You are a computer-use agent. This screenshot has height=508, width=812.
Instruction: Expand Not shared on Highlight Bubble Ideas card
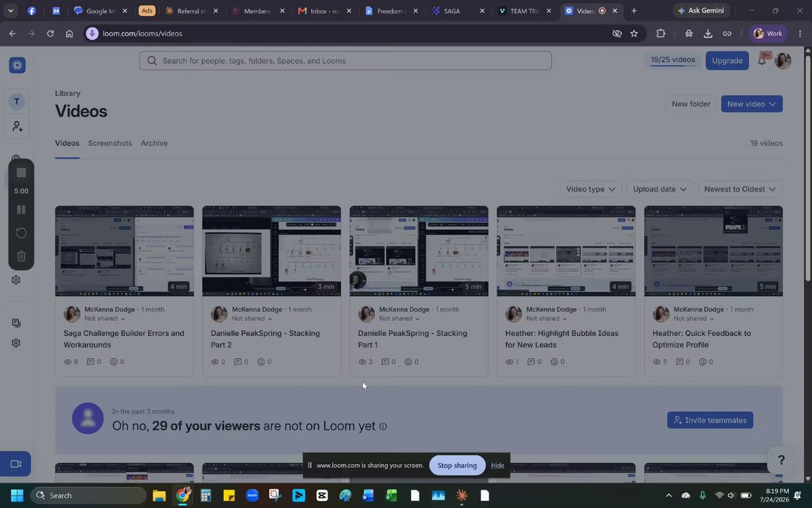(546, 319)
